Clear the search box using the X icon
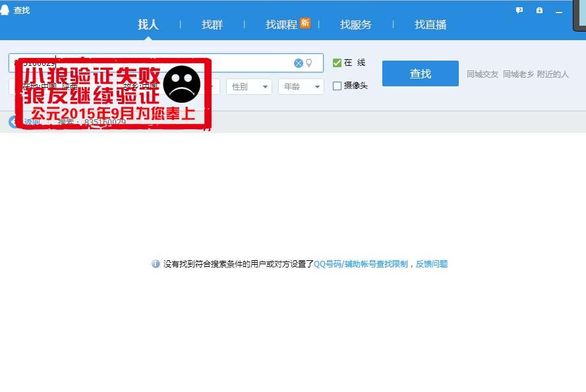 (299, 63)
